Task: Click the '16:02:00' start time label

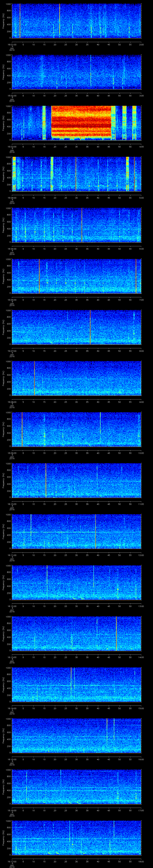Action: point(12,96)
